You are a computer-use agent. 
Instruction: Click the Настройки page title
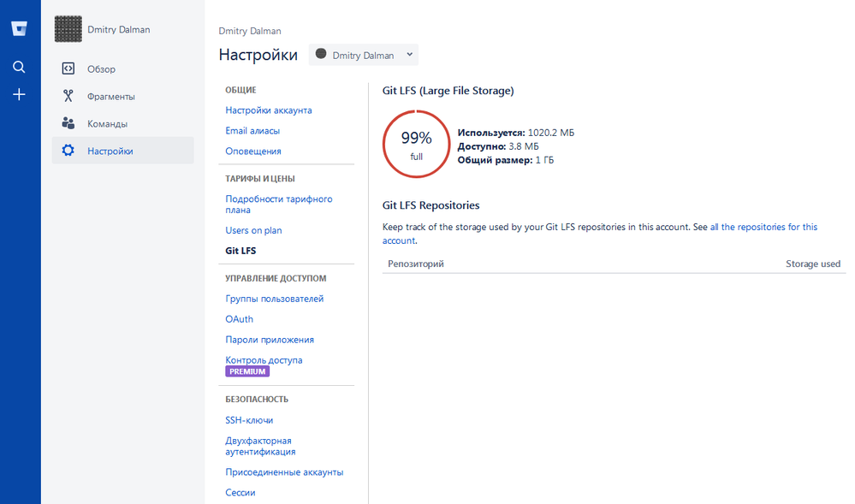pyautogui.click(x=258, y=55)
